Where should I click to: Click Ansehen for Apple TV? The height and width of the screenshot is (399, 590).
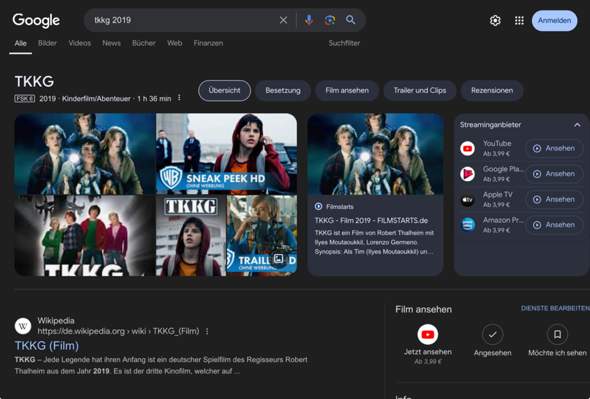tap(554, 200)
